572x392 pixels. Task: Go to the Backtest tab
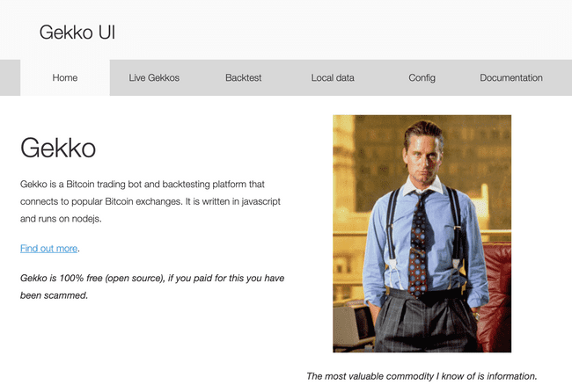pyautogui.click(x=243, y=78)
